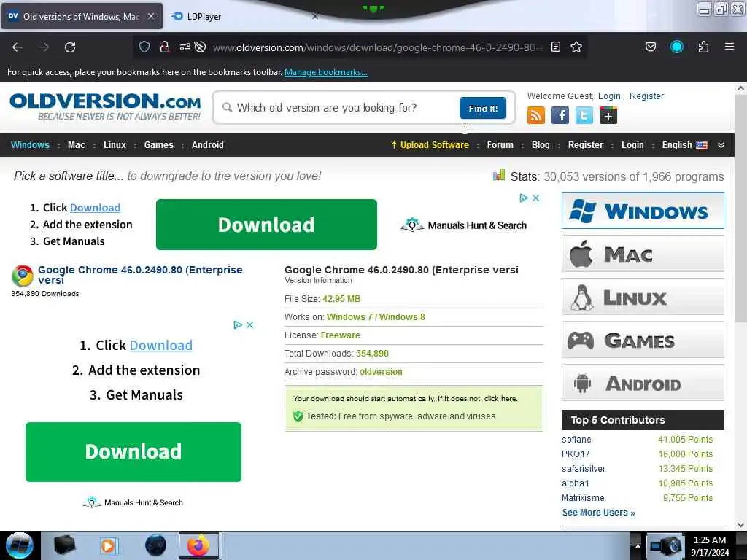The width and height of the screenshot is (747, 560).
Task: Click the top green Download button
Action: (266, 225)
